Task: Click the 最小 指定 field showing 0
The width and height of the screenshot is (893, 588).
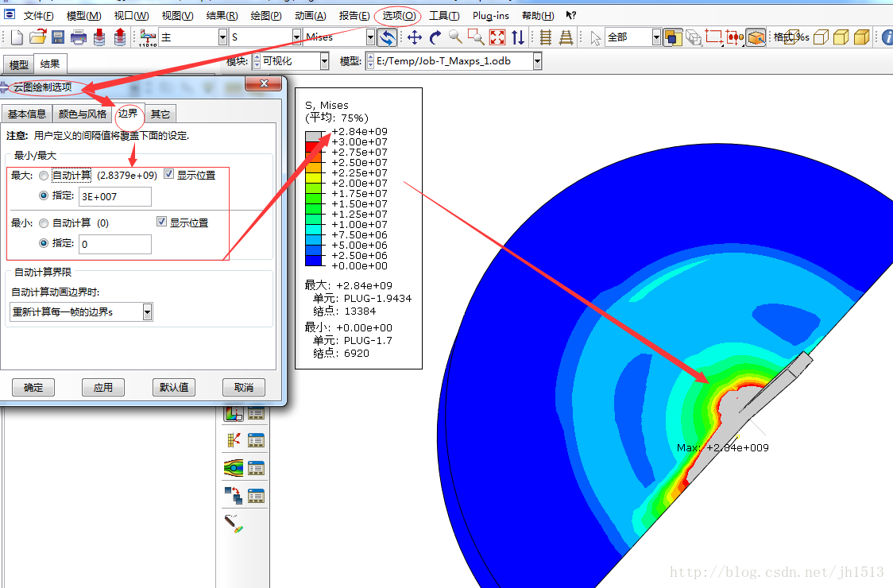Action: point(115,244)
